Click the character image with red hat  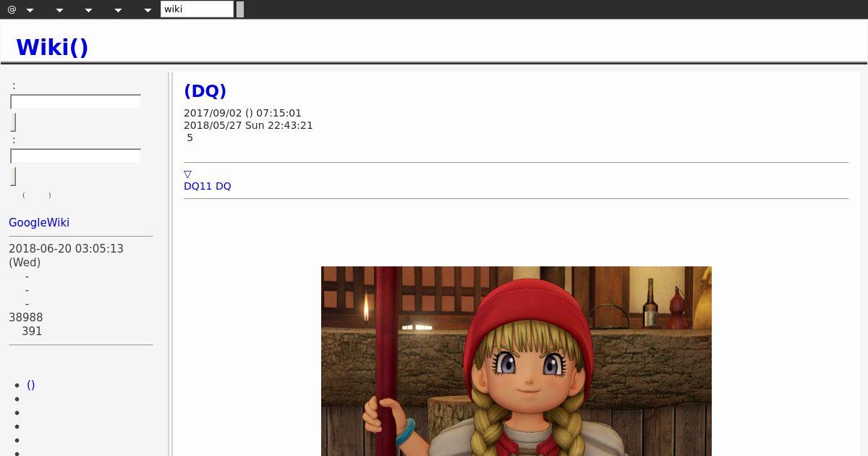(516, 361)
